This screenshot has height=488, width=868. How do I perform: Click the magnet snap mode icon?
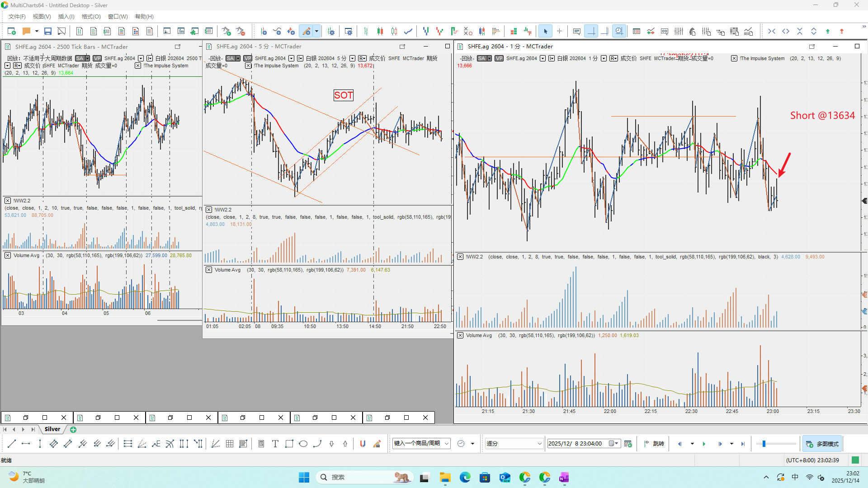363,444
